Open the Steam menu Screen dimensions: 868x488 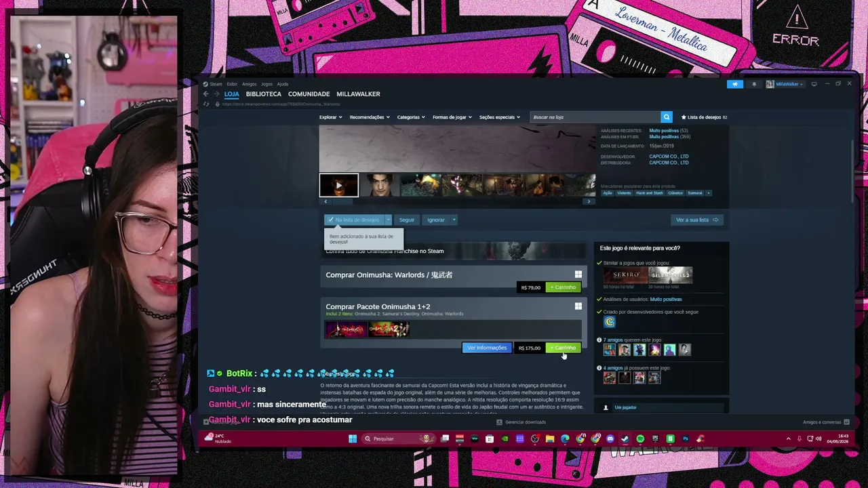tap(213, 84)
